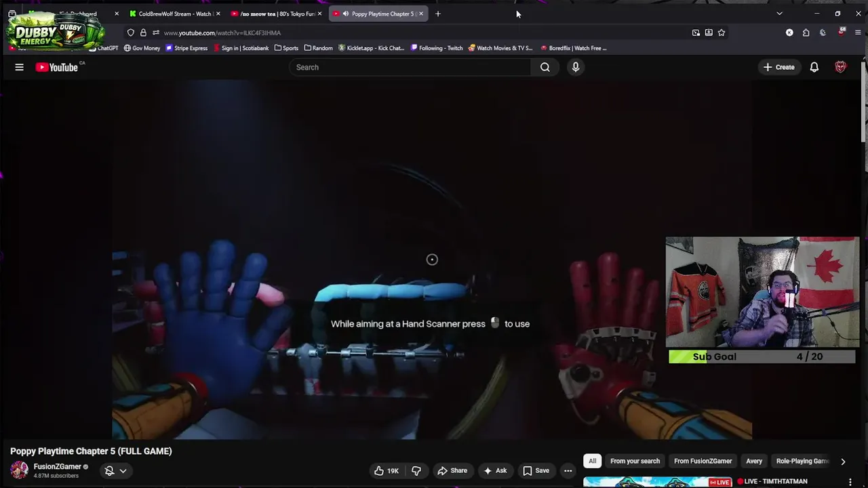Open the notification preference bell dropdown for FusionZGamer
This screenshot has height=488, width=868.
[115, 470]
